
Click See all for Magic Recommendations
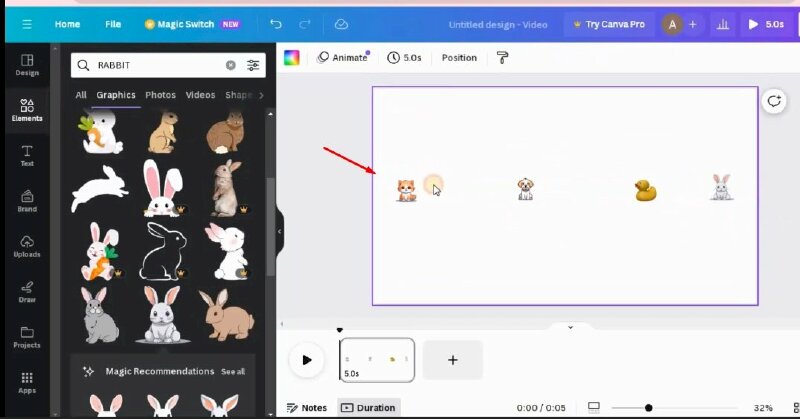[232, 371]
